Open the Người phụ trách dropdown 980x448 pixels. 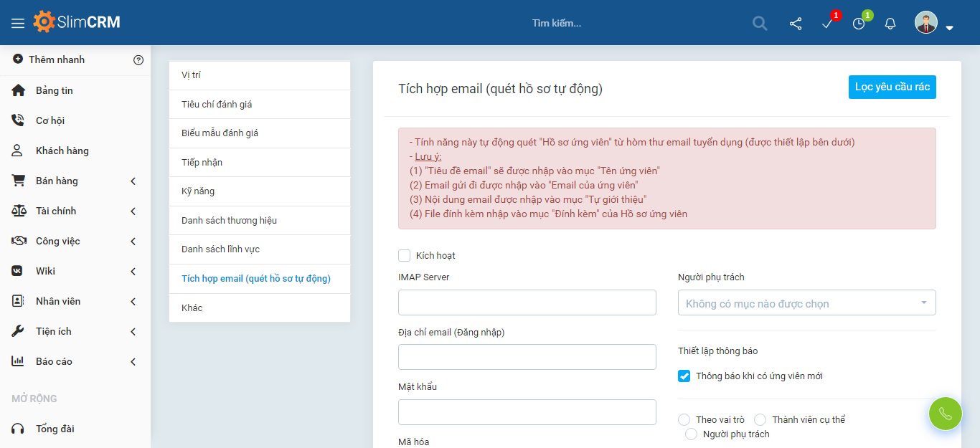pyautogui.click(x=806, y=303)
